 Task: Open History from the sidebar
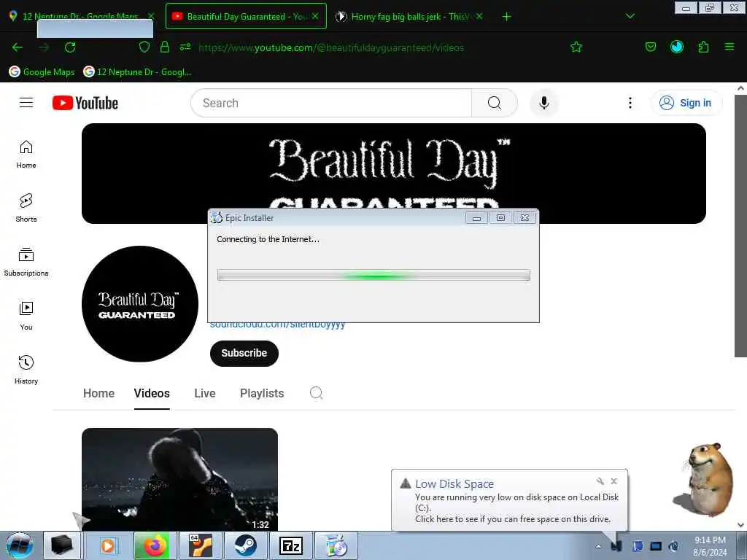[x=26, y=370]
